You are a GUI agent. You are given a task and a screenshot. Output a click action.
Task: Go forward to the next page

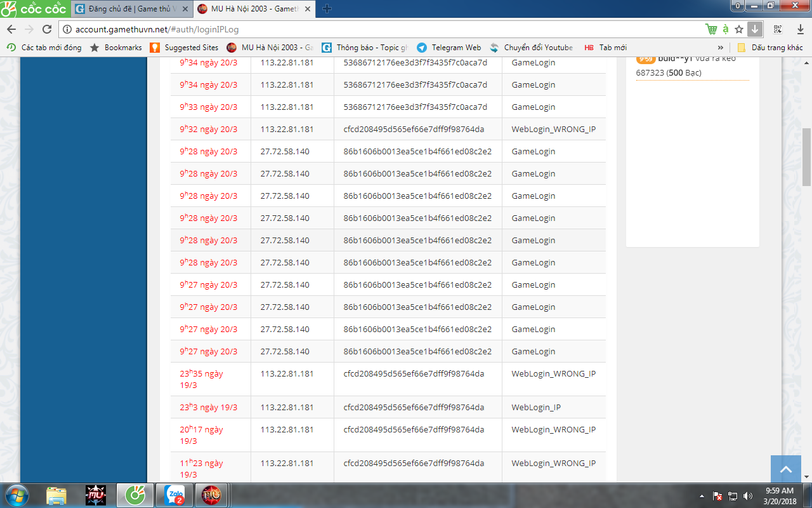(x=29, y=29)
